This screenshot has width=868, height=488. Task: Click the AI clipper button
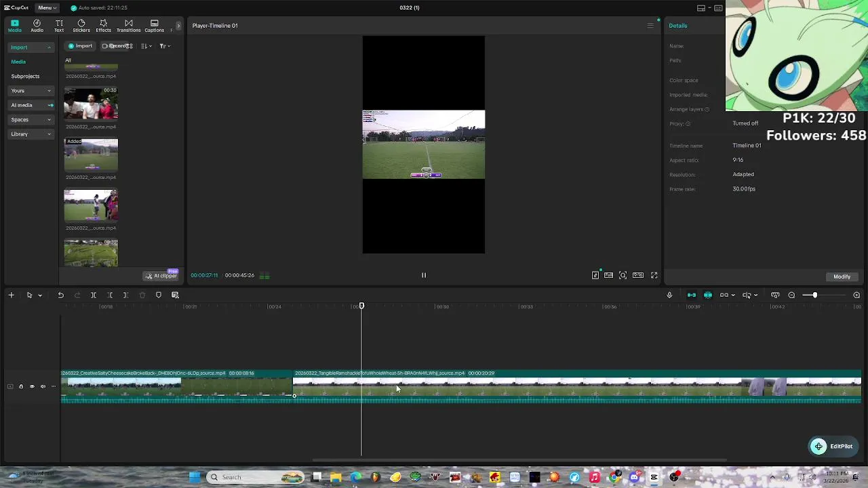(x=161, y=276)
